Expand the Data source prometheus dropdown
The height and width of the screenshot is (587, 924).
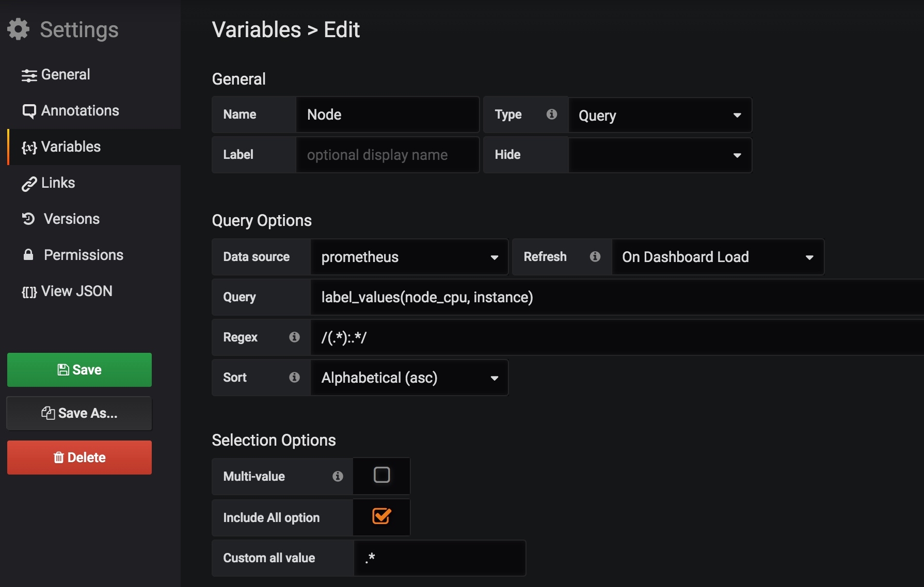[x=409, y=257]
